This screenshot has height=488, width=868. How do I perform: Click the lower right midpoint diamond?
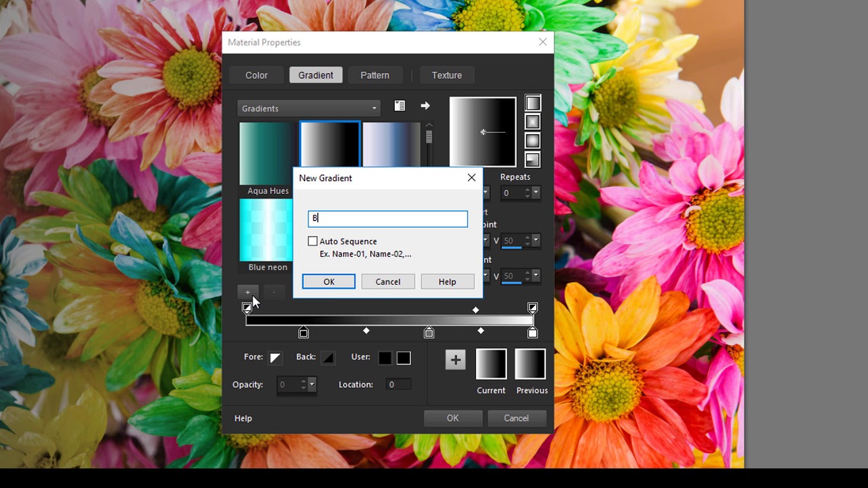point(481,331)
